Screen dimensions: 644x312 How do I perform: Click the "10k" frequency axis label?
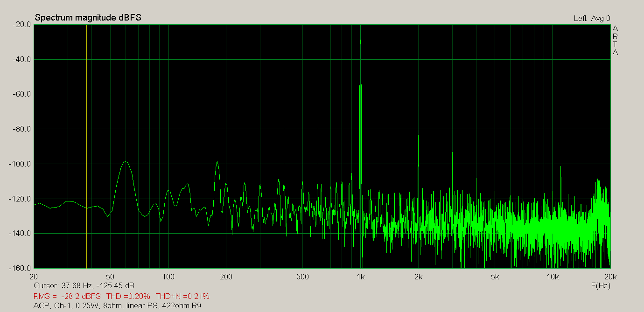(553, 277)
